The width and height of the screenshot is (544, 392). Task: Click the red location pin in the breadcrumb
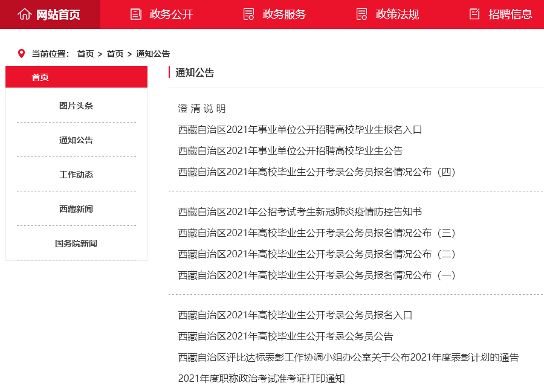pyautogui.click(x=21, y=53)
